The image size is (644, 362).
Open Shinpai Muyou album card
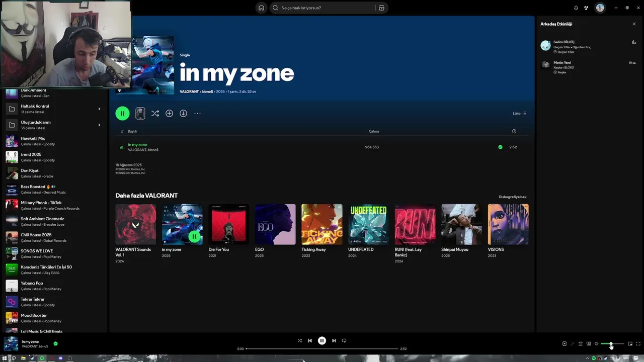pyautogui.click(x=461, y=231)
